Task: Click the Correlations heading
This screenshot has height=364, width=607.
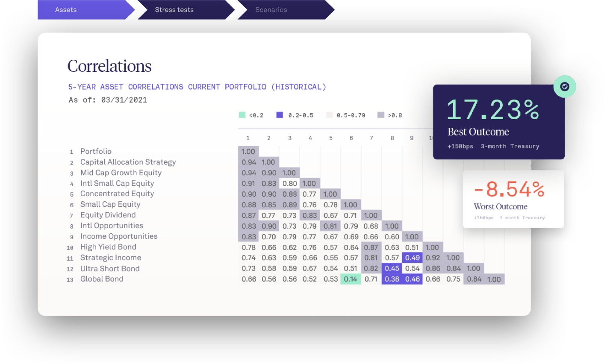Action: (x=109, y=66)
